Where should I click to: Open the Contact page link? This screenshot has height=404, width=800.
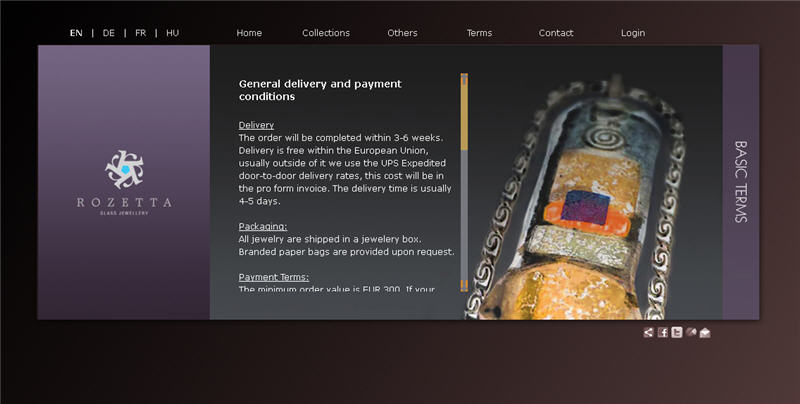tap(556, 33)
